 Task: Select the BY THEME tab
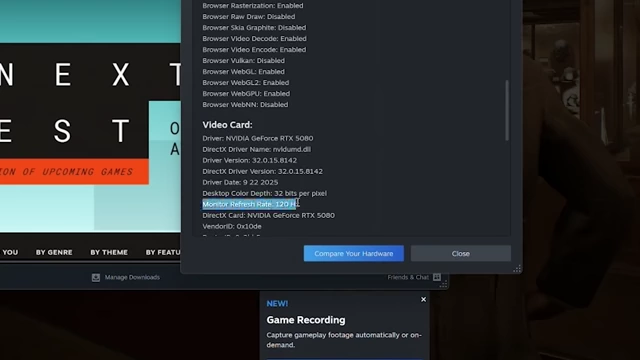coord(109,252)
